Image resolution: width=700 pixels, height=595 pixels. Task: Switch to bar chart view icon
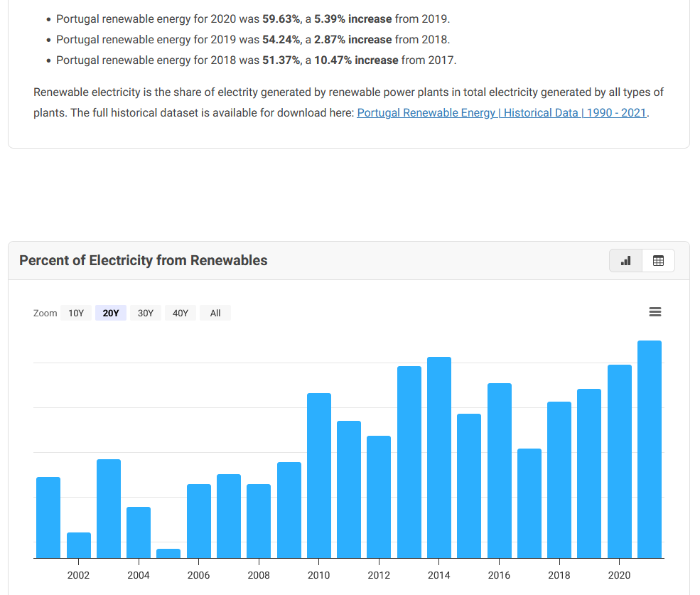[x=626, y=260]
